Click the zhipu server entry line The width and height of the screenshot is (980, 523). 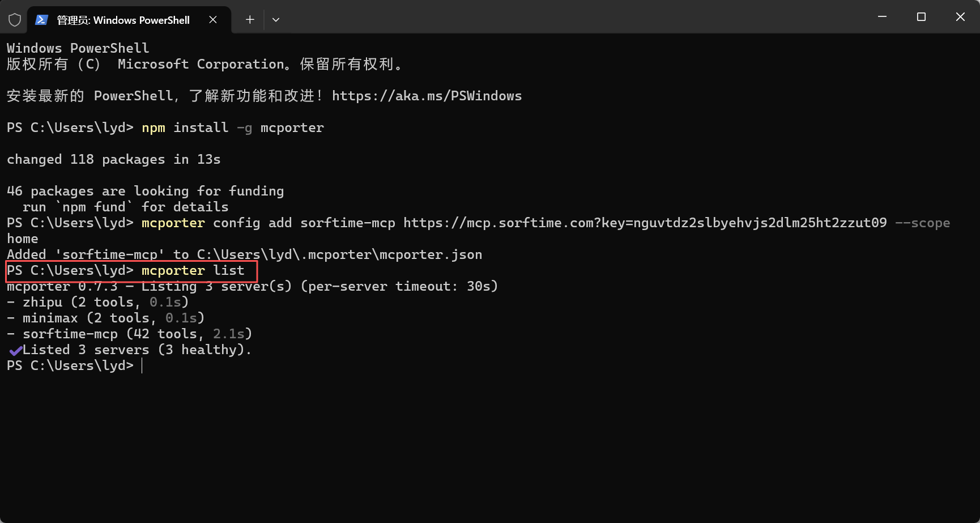coord(97,303)
